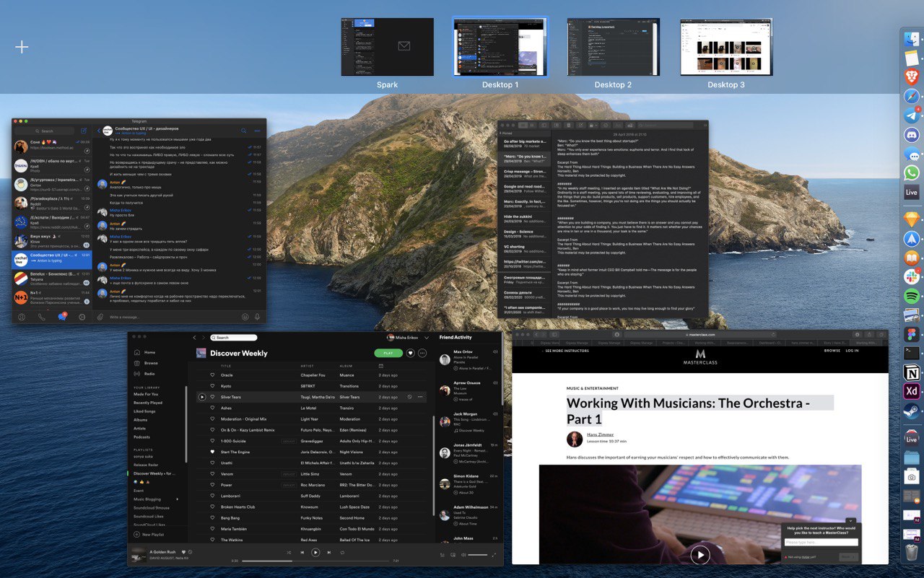The height and width of the screenshot is (578, 924).
Task: Toggle the heart on the Kyoto track
Action: 212,386
